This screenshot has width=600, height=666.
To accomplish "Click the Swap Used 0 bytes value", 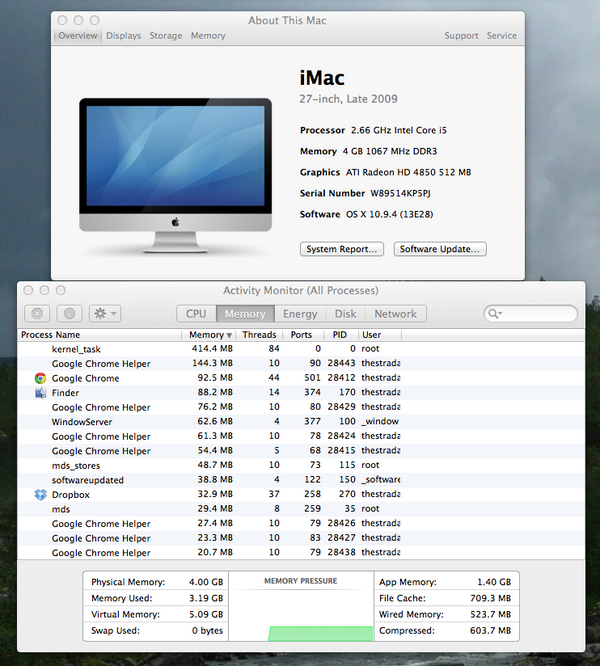I will 207,630.
